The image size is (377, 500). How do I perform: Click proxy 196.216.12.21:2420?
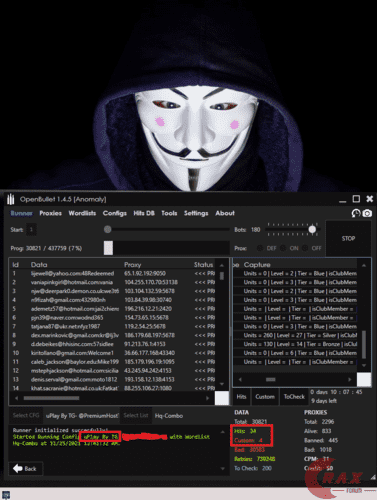[x=148, y=309]
